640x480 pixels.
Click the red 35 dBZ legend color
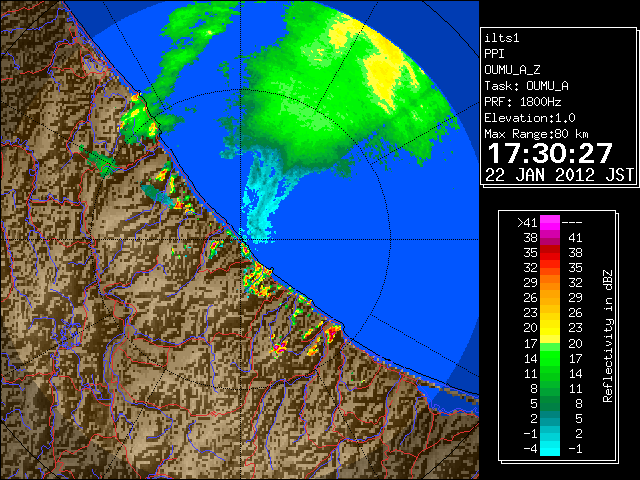tap(550, 253)
